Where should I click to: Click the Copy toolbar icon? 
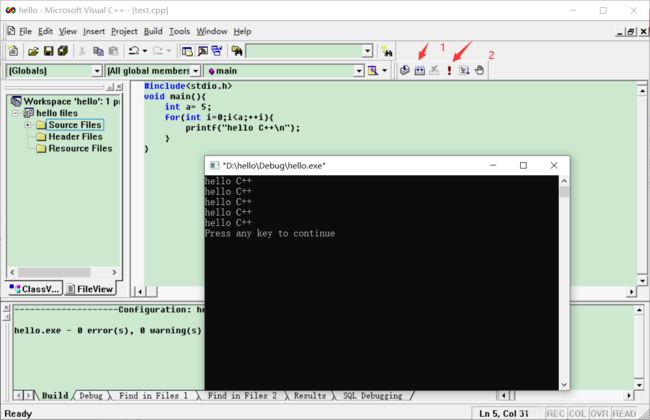coord(98,51)
